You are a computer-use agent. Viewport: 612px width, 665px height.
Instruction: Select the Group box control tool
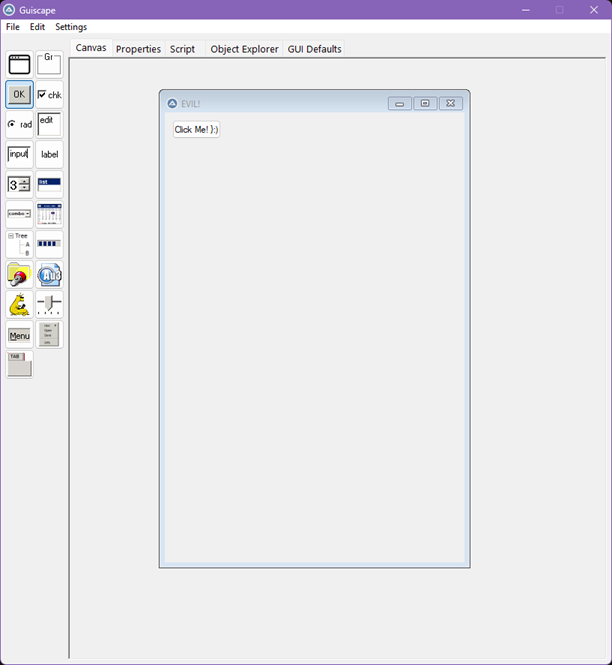click(x=49, y=65)
